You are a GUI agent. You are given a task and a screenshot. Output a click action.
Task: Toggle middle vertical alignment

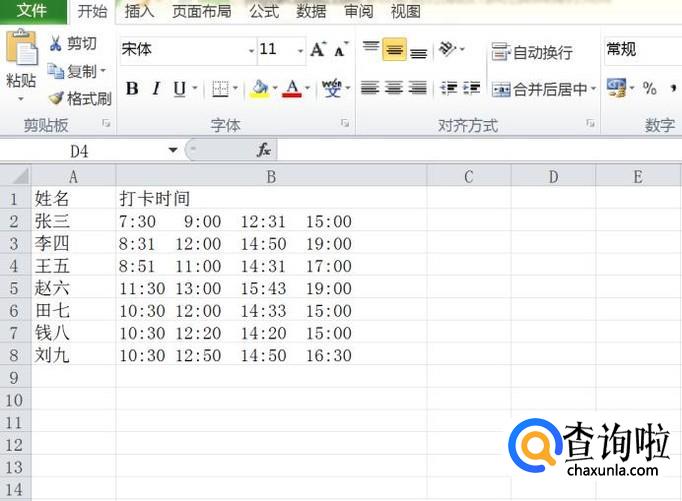click(x=394, y=50)
